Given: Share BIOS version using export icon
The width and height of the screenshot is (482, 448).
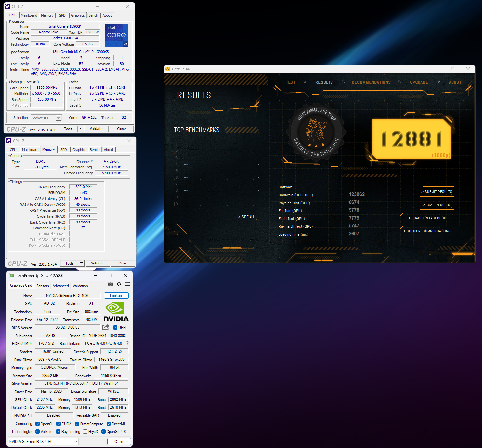Looking at the screenshot, I should click(106, 327).
